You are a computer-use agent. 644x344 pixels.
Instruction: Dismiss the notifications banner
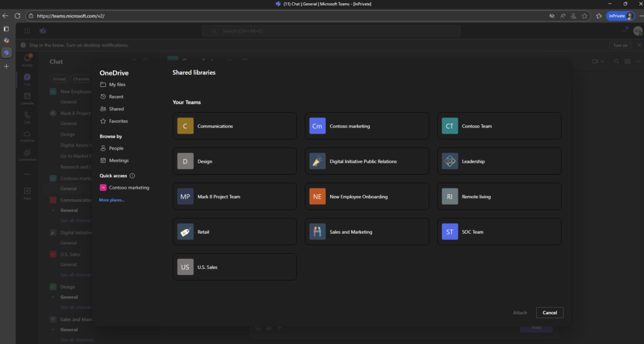tap(639, 45)
